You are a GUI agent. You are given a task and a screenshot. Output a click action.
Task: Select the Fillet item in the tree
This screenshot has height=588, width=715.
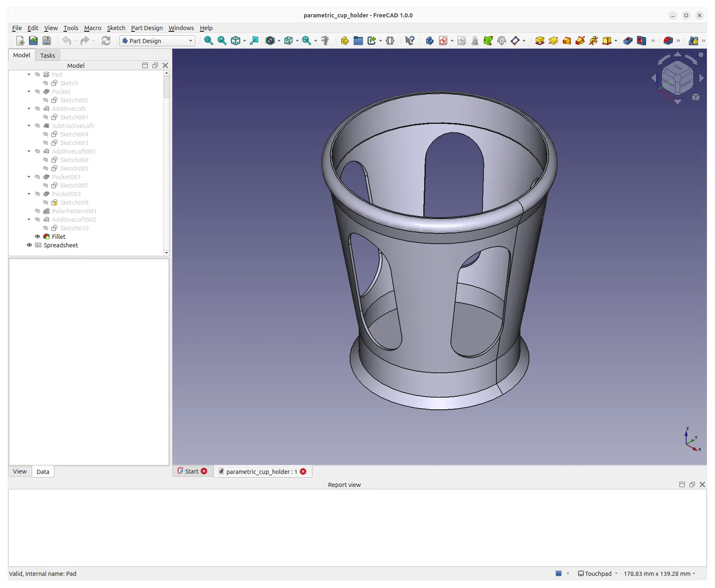pyautogui.click(x=59, y=237)
